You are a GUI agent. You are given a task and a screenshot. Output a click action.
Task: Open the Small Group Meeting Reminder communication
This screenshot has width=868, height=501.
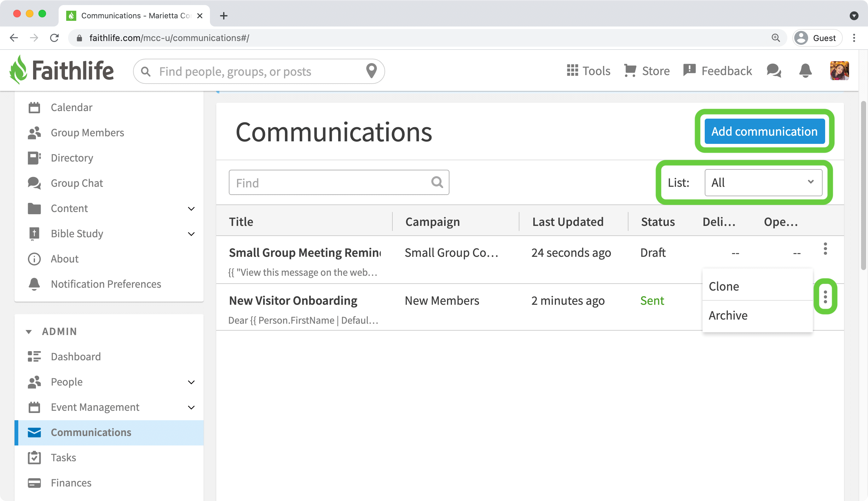click(305, 253)
